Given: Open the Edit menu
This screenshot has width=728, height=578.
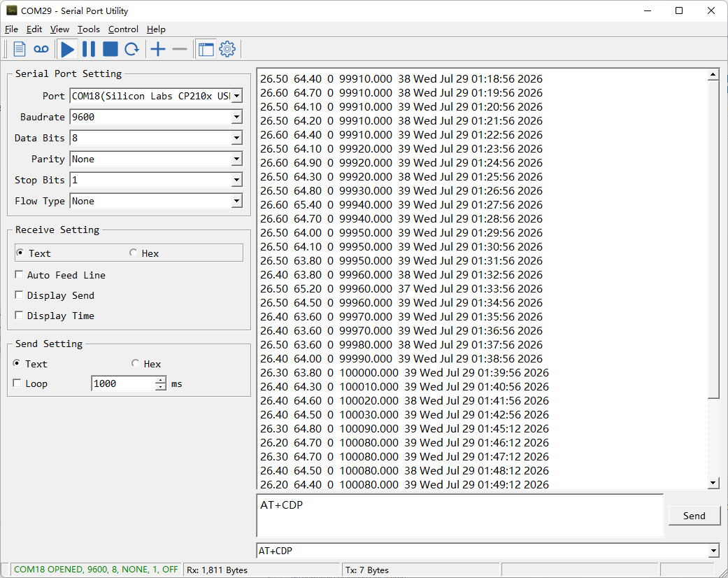Looking at the screenshot, I should 34,29.
